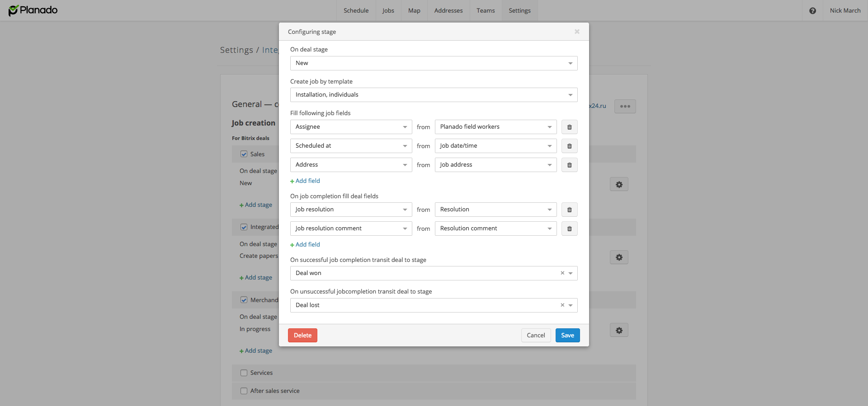Open the Planado field workers dropdown
This screenshot has height=406, width=868.
[495, 127]
